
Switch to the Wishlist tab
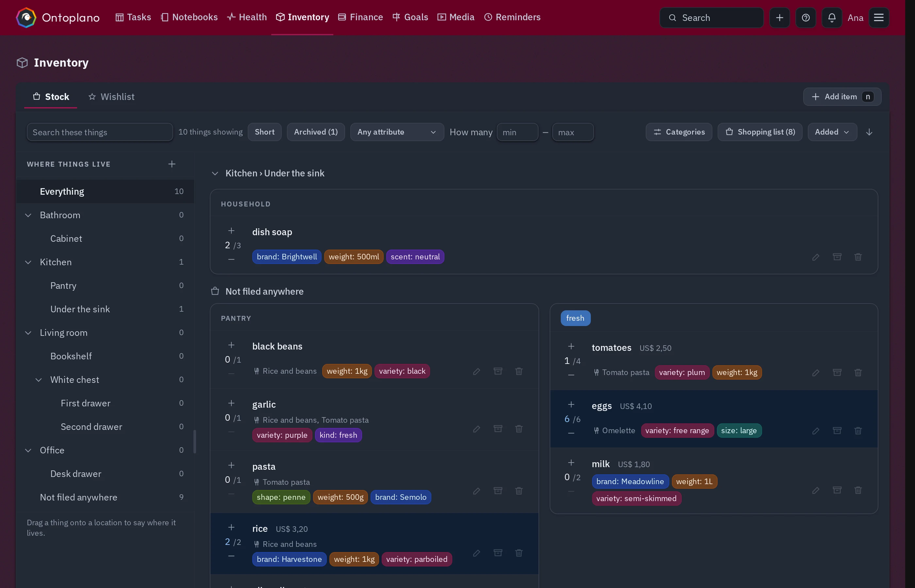[111, 97]
